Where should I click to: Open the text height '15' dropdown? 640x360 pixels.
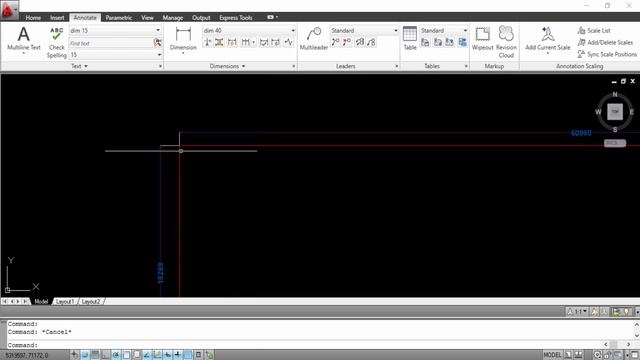pyautogui.click(x=159, y=55)
